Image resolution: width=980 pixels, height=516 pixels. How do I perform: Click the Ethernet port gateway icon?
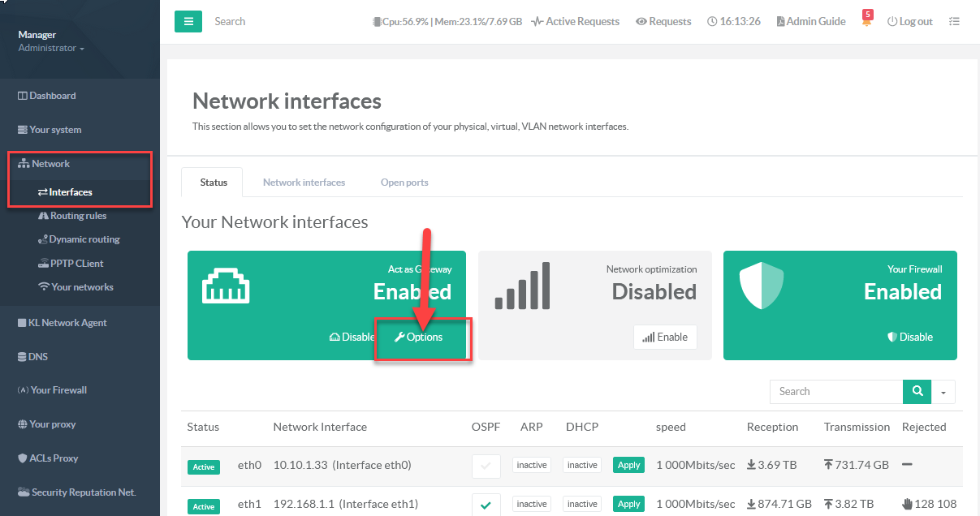coord(226,286)
